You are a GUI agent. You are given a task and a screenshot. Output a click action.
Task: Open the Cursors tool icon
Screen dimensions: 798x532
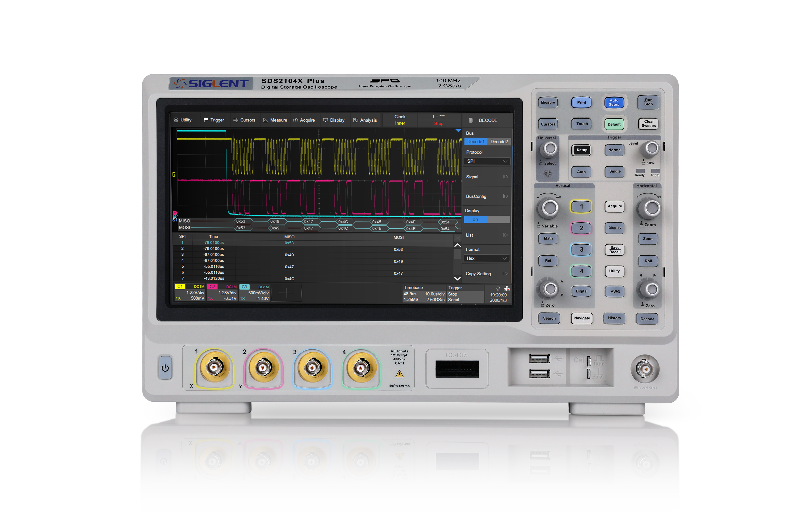tap(236, 120)
